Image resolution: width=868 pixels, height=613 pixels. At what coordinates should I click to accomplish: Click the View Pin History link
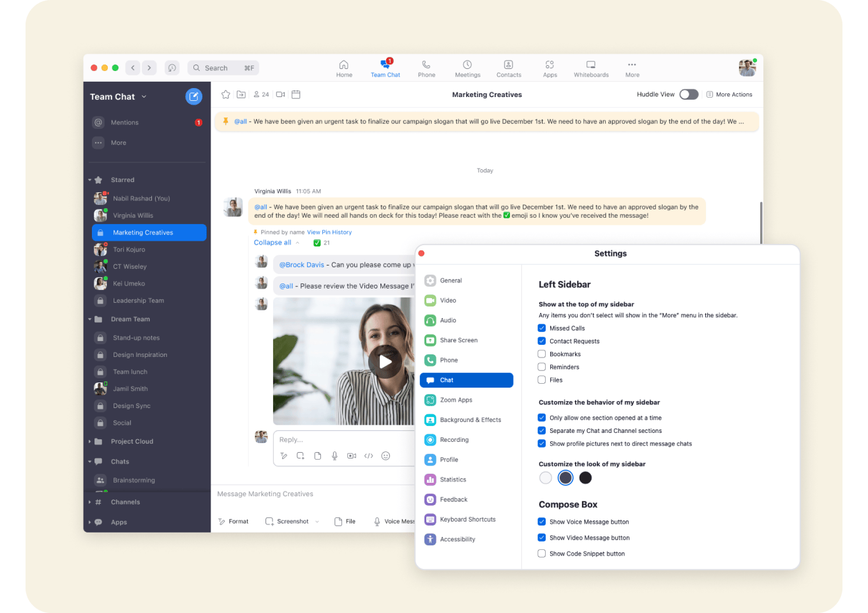(329, 232)
